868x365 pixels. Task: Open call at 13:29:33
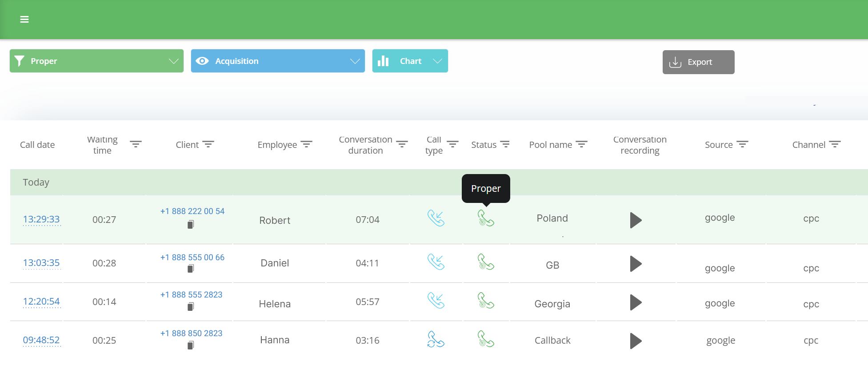(41, 219)
